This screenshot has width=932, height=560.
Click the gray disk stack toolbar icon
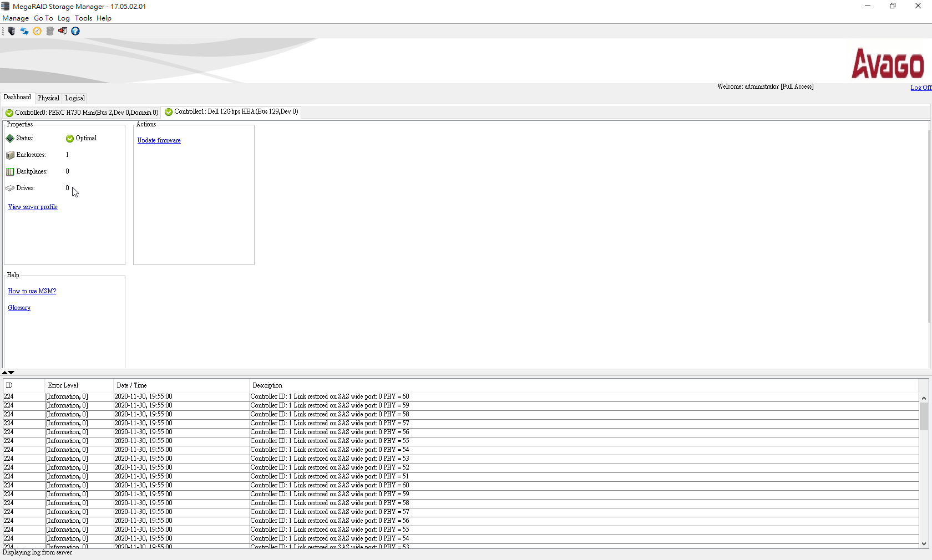pyautogui.click(x=50, y=31)
